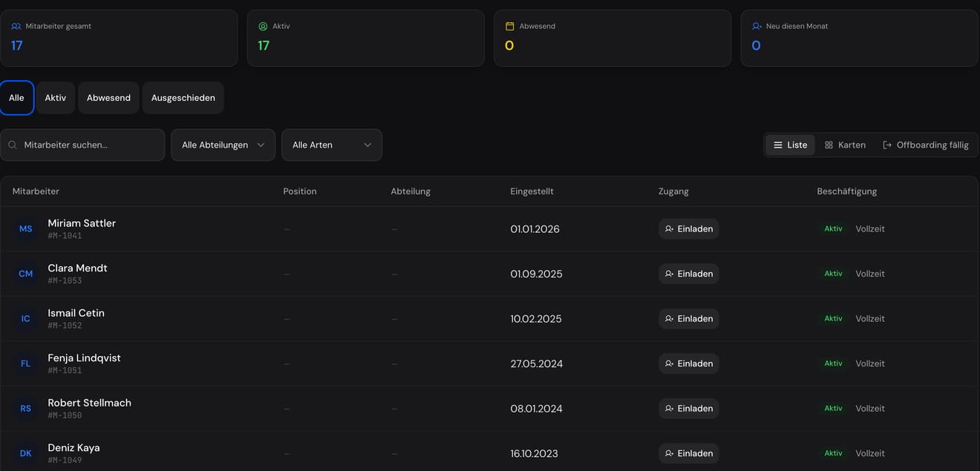Open the Ausgeschieden tab
The width and height of the screenshot is (980, 471).
tap(183, 98)
